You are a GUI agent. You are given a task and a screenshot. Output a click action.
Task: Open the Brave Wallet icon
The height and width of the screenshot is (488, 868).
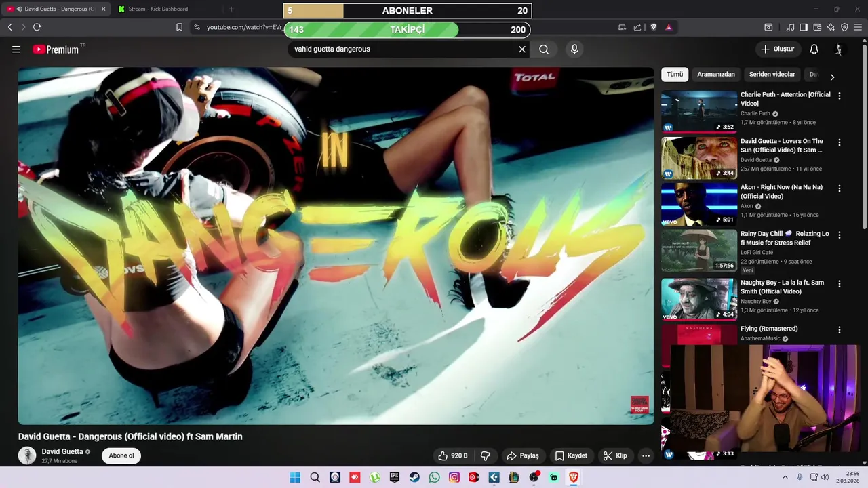click(817, 27)
